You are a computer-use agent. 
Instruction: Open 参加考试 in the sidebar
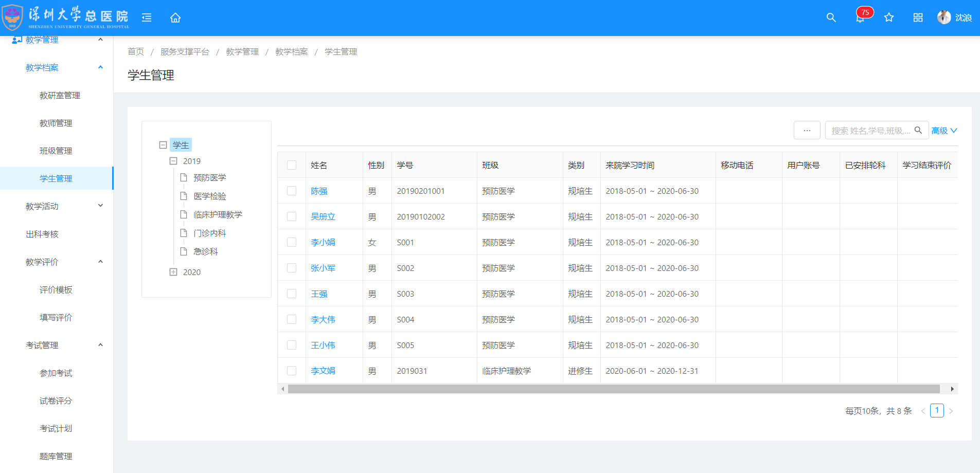[x=56, y=373]
